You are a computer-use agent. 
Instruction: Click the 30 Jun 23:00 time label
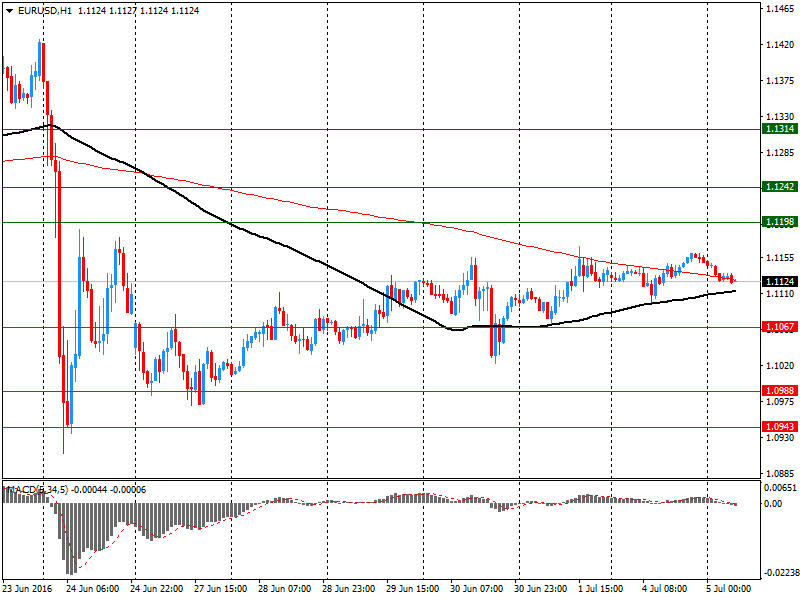click(540, 588)
